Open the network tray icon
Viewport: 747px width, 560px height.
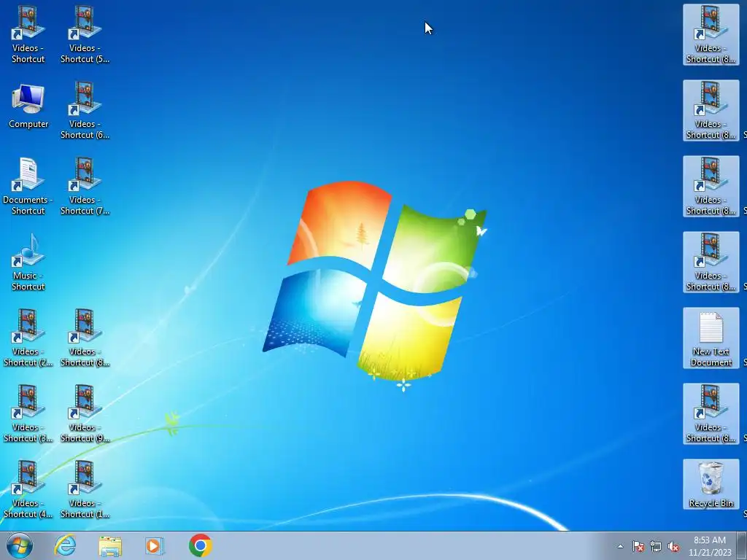[656, 546]
